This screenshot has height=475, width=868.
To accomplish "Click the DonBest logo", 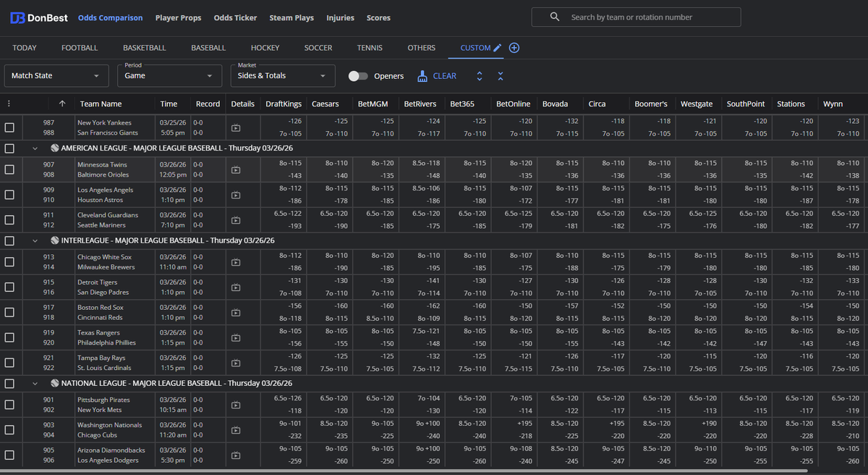I will click(38, 17).
